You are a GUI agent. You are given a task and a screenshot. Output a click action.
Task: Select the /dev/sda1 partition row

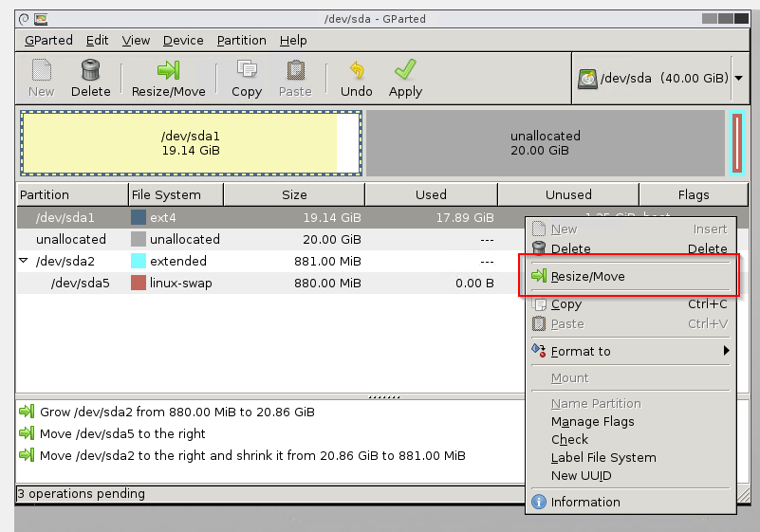coord(271,217)
